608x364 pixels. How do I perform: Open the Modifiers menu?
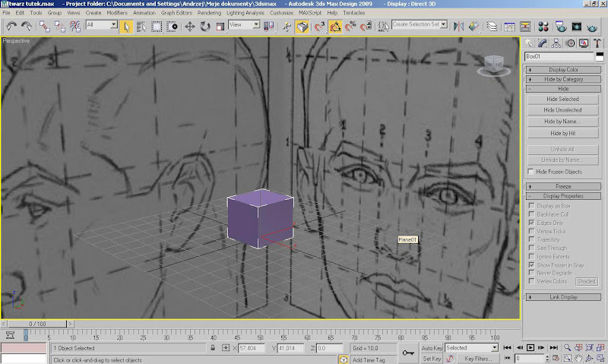pos(117,13)
